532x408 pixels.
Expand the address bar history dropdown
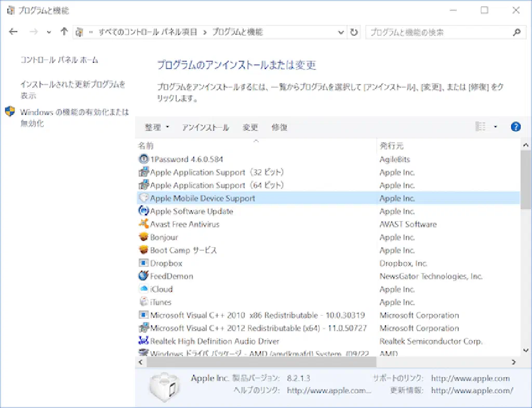click(x=341, y=32)
